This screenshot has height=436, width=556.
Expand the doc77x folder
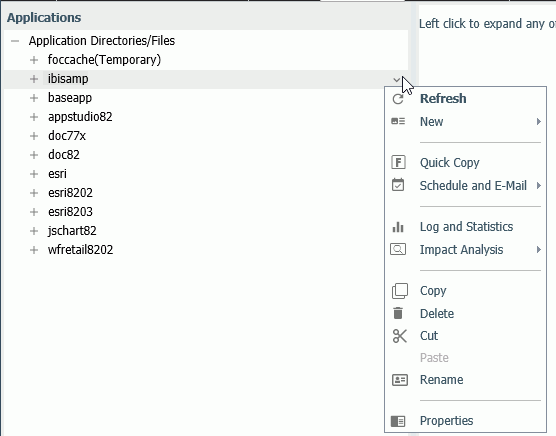point(34,136)
